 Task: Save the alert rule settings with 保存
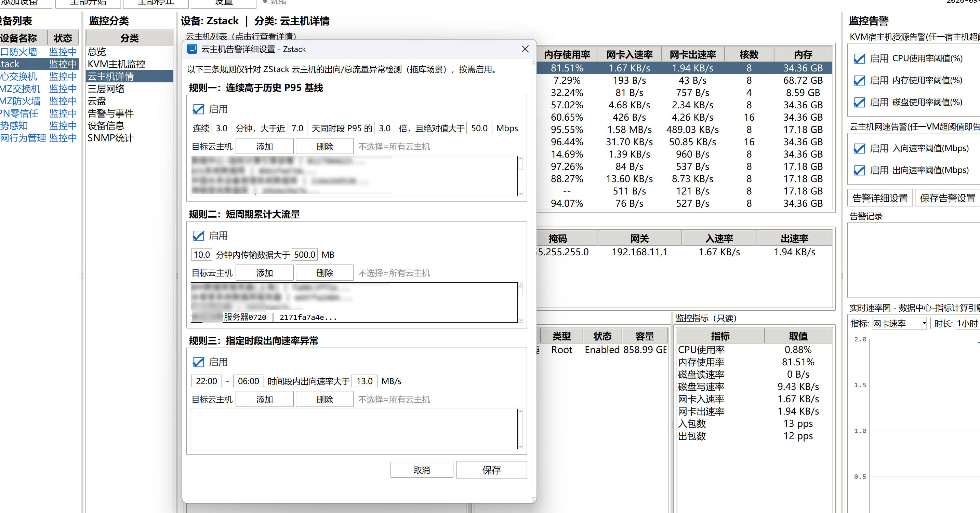tap(491, 470)
